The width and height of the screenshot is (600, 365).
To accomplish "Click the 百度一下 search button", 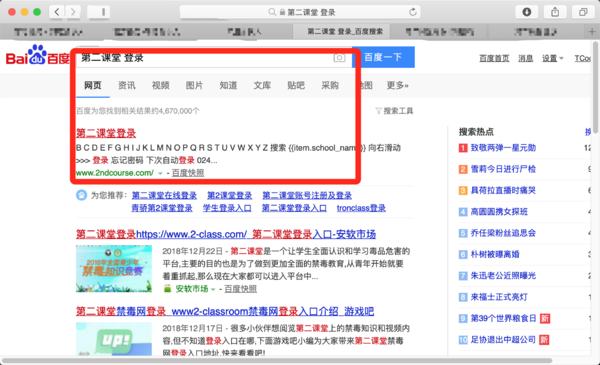I will [x=383, y=57].
